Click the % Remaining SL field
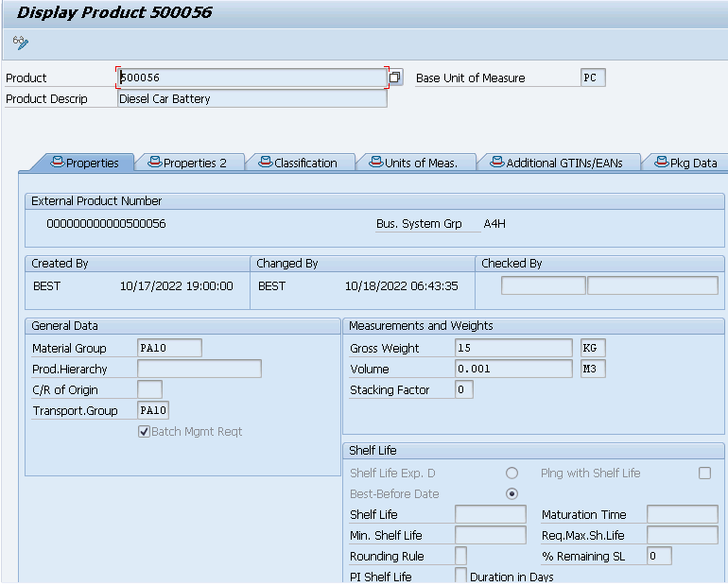The width and height of the screenshot is (728, 586). click(x=659, y=556)
